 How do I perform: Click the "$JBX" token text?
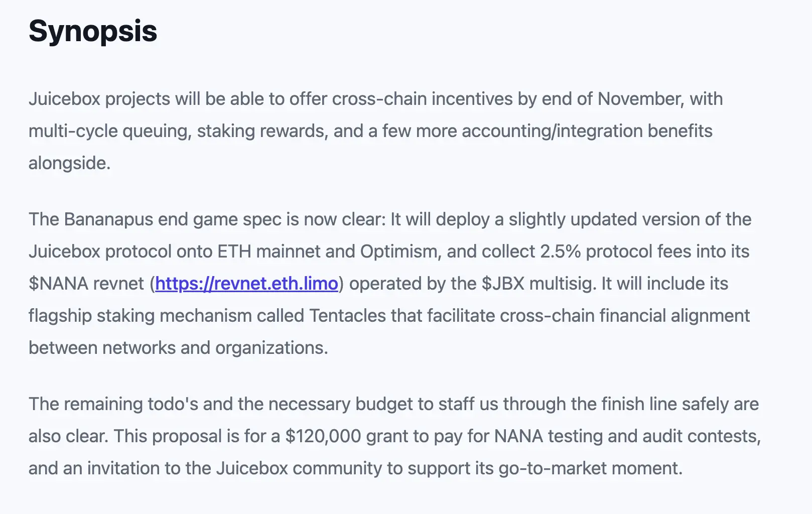(503, 284)
